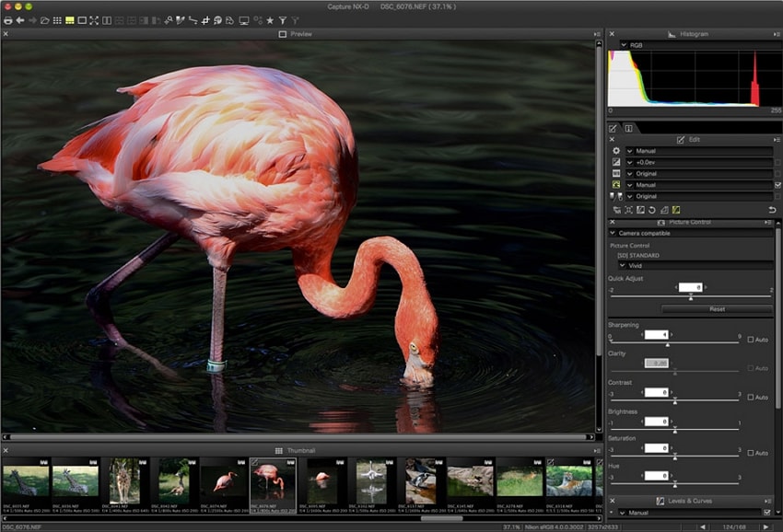
Task: Enable the Auto checkbox beside Contrast
Action: pos(750,397)
